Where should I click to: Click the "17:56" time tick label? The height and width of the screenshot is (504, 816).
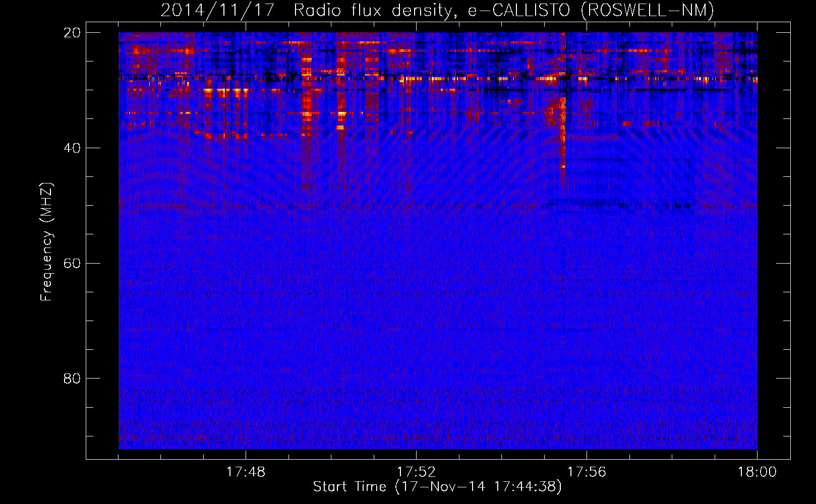click(x=587, y=472)
